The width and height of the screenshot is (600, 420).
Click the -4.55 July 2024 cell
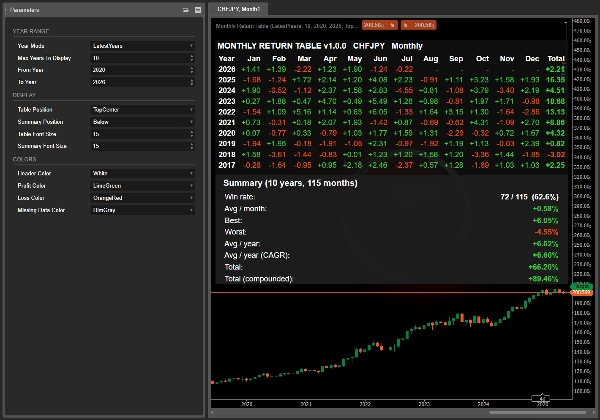pyautogui.click(x=404, y=91)
